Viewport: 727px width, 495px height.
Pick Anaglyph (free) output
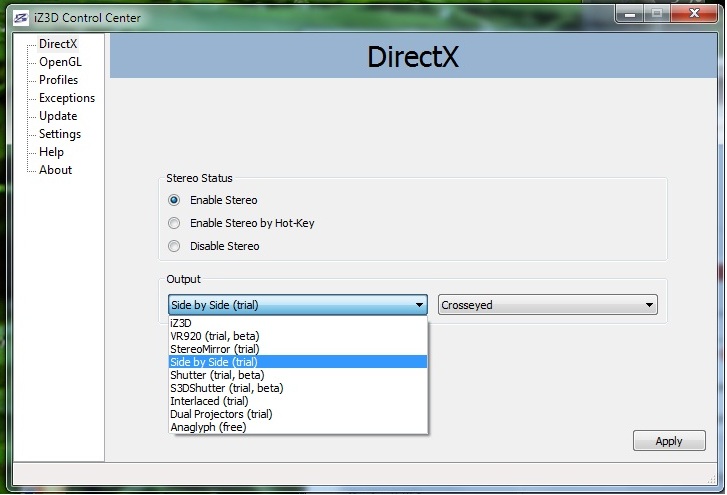click(298, 427)
